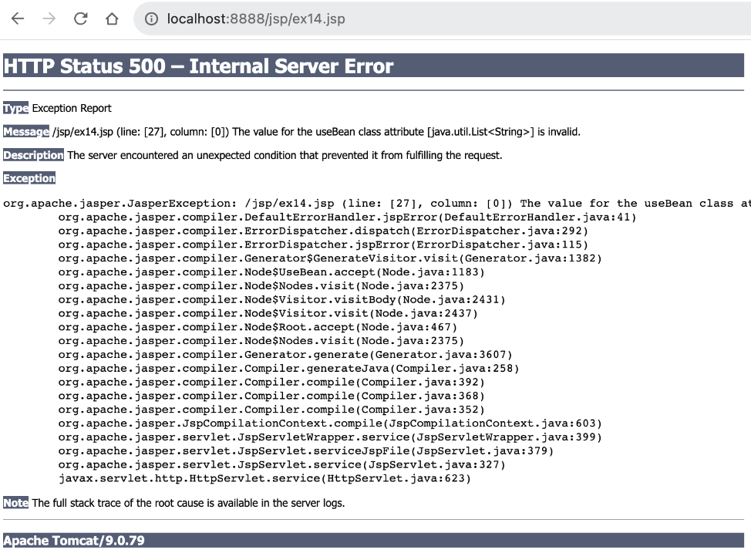
Task: Select Compiler.compile Compiler.java:392 line
Action: tap(271, 383)
